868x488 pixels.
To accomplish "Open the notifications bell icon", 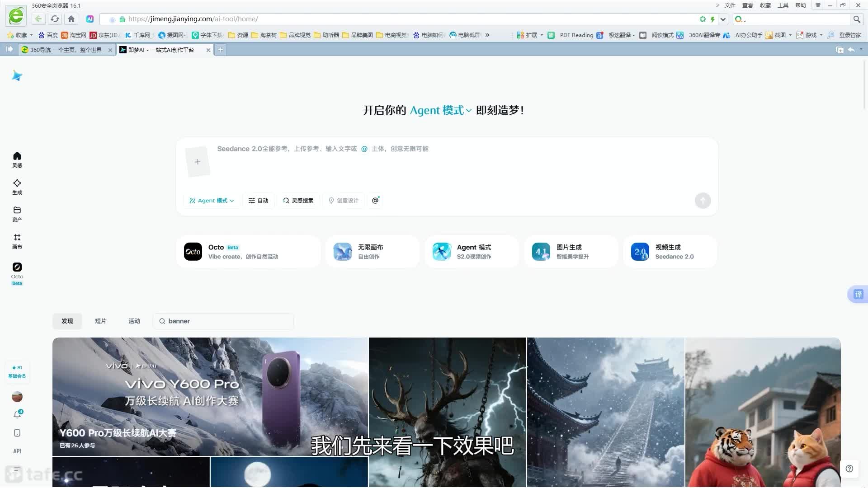I will pyautogui.click(x=17, y=415).
